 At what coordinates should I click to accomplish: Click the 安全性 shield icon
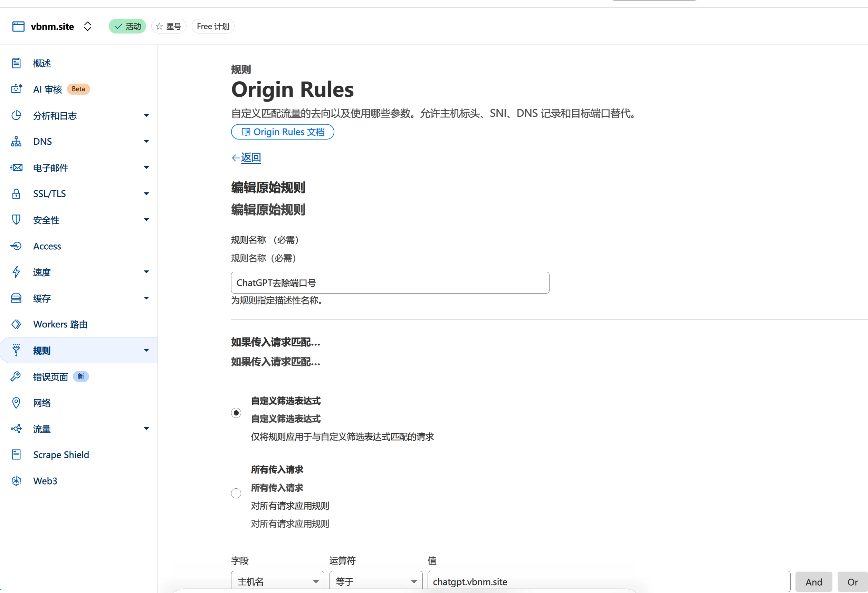[16, 220]
